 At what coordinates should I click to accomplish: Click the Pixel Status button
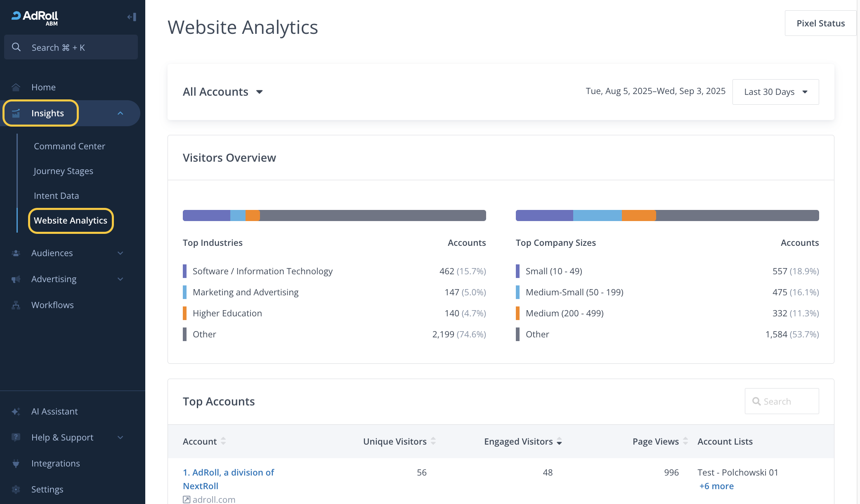click(820, 24)
